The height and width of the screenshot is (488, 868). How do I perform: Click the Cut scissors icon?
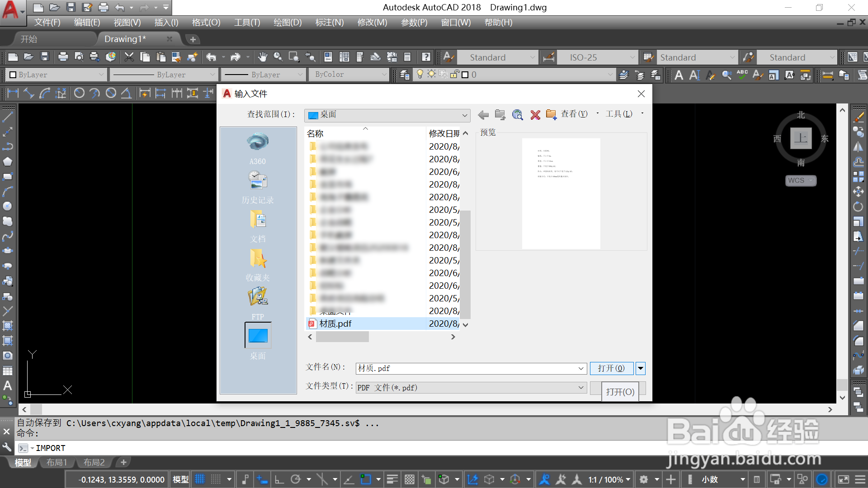[x=129, y=57]
